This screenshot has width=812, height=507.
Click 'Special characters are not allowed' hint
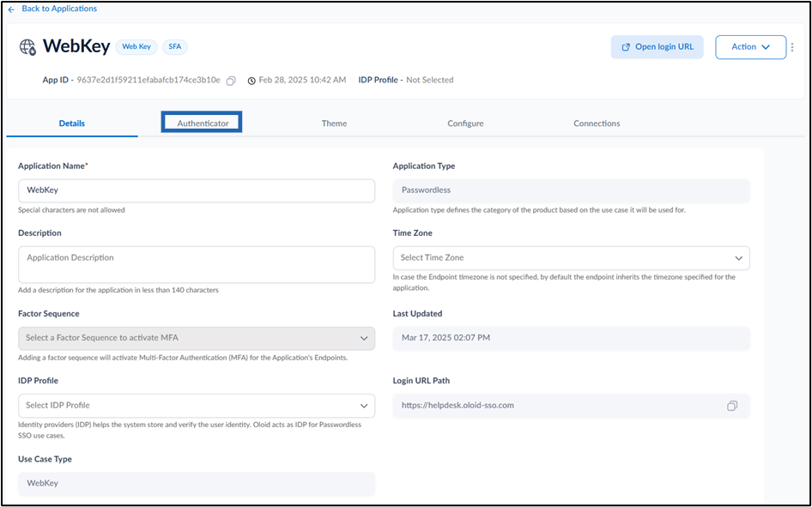click(x=71, y=210)
